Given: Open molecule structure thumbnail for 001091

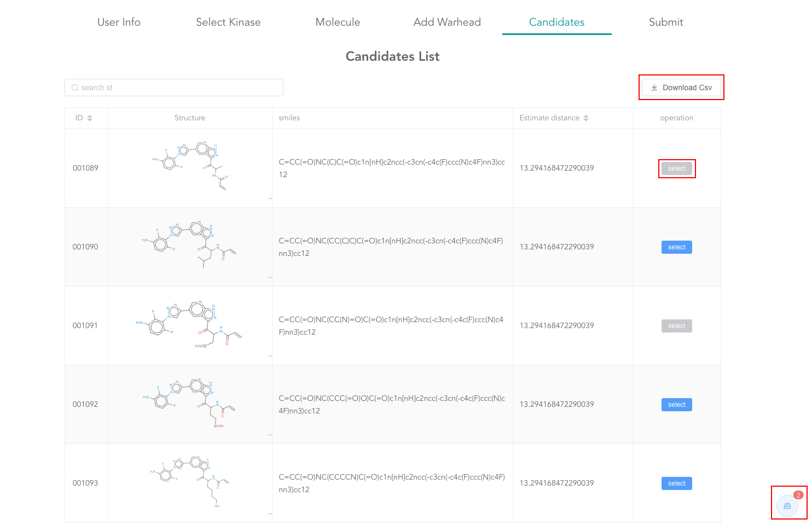Looking at the screenshot, I should 190,324.
